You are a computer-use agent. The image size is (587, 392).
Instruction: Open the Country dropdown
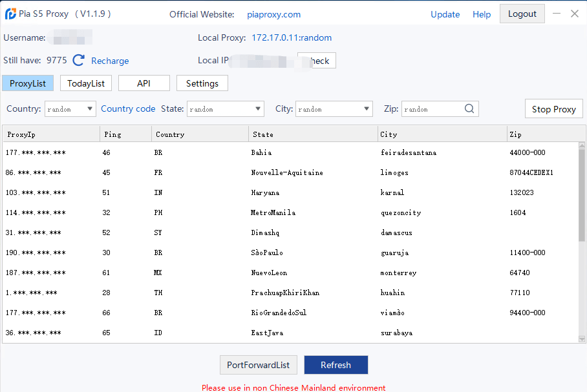tap(70, 108)
